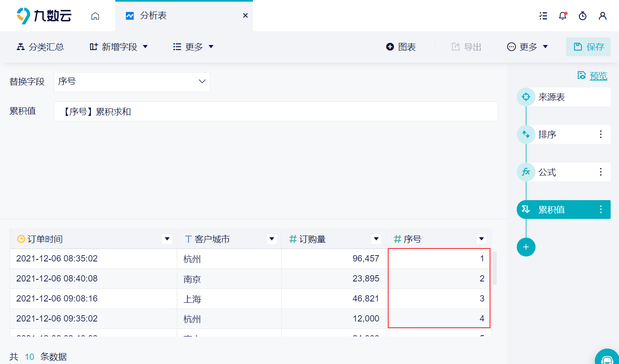Open filter dropdown of 订单时间 column
Screen dimensions: 619x364
tap(167, 239)
